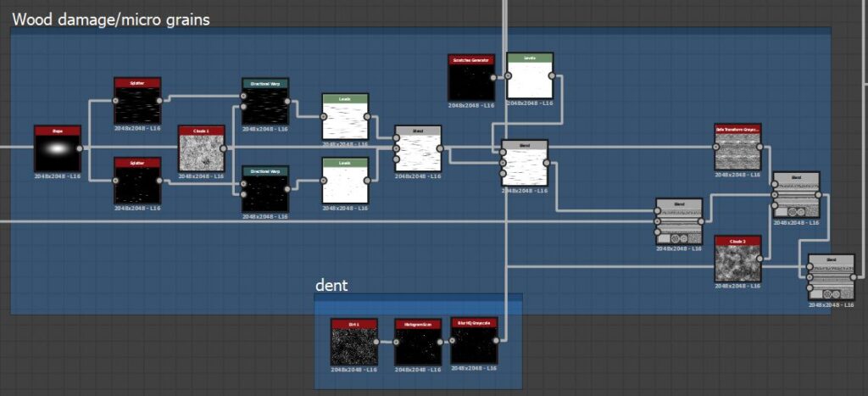
Task: Click the 2048x2048 - L16 label under Shape
Action: (58, 176)
